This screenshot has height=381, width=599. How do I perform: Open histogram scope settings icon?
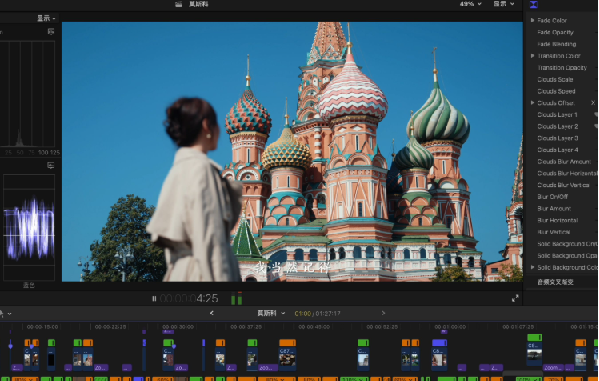[51, 31]
